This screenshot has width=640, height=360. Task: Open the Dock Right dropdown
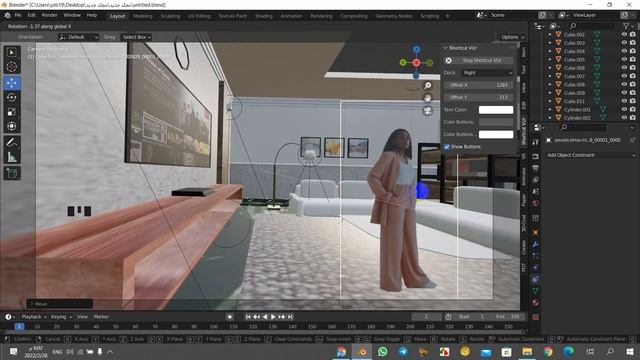click(x=487, y=73)
